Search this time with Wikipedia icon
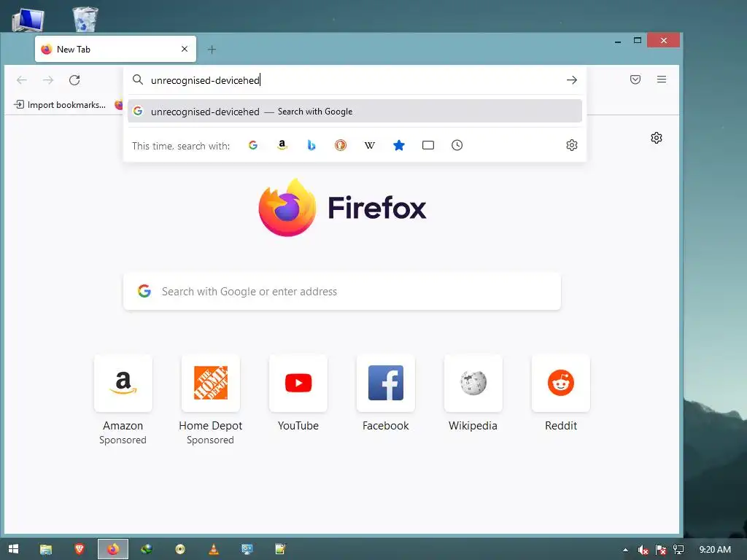 tap(370, 145)
